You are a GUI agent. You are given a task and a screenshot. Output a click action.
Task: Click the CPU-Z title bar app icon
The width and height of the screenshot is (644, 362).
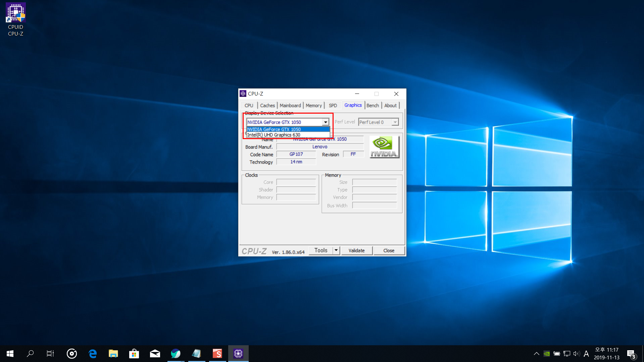[243, 94]
